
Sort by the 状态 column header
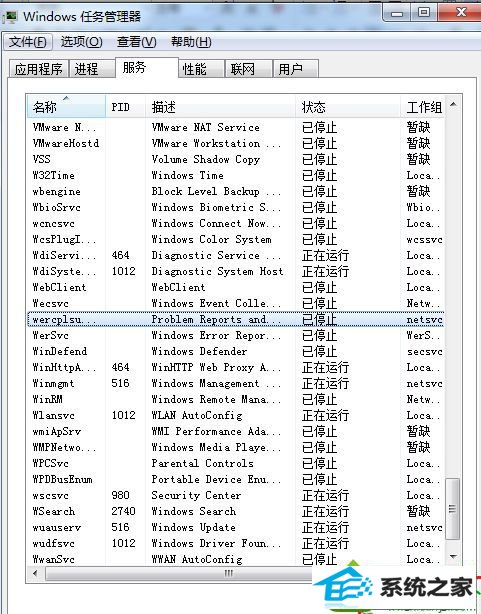point(348,107)
